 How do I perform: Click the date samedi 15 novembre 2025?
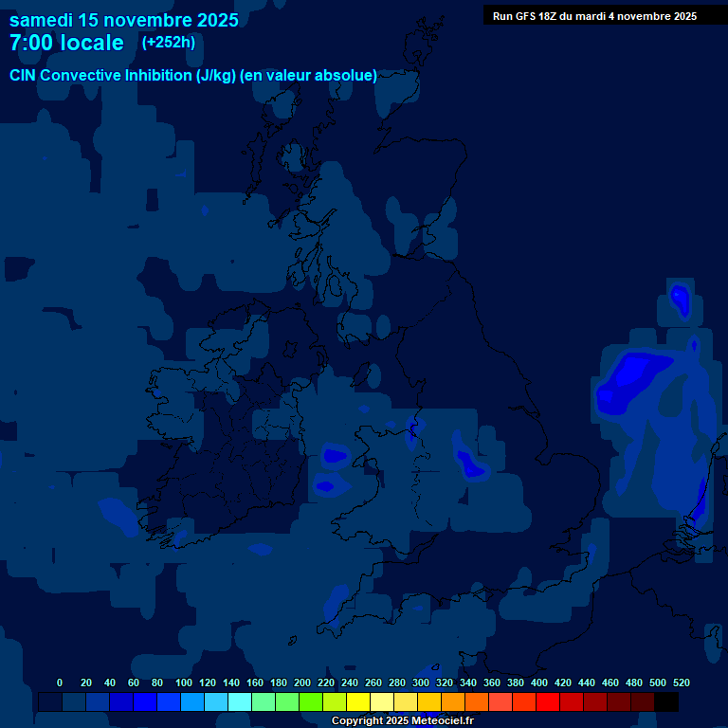123,19
